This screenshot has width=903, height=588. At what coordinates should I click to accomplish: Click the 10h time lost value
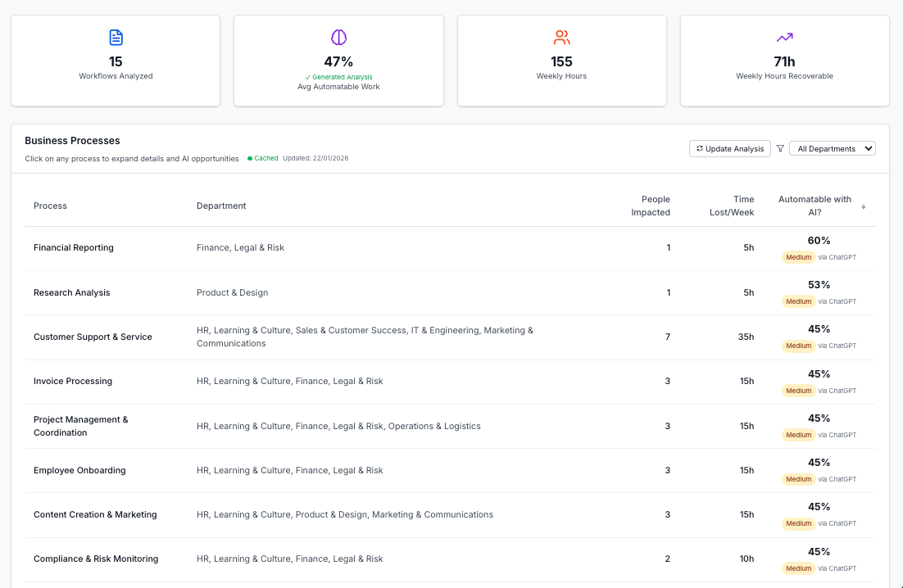pos(747,559)
